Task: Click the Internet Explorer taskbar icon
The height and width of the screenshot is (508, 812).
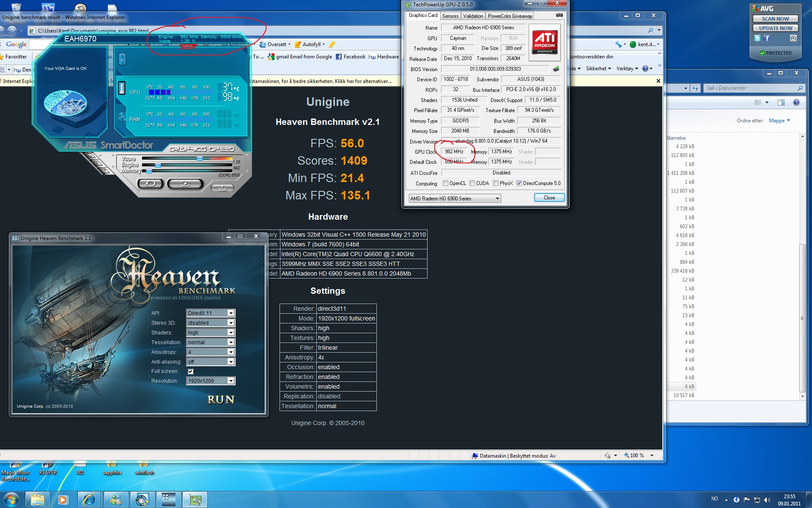Action: (89, 500)
